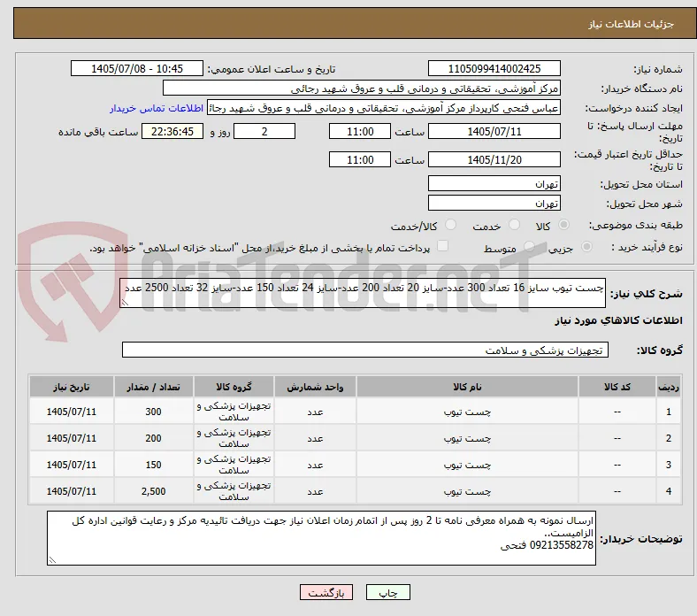Click the buyer organization name field

(x=362, y=89)
